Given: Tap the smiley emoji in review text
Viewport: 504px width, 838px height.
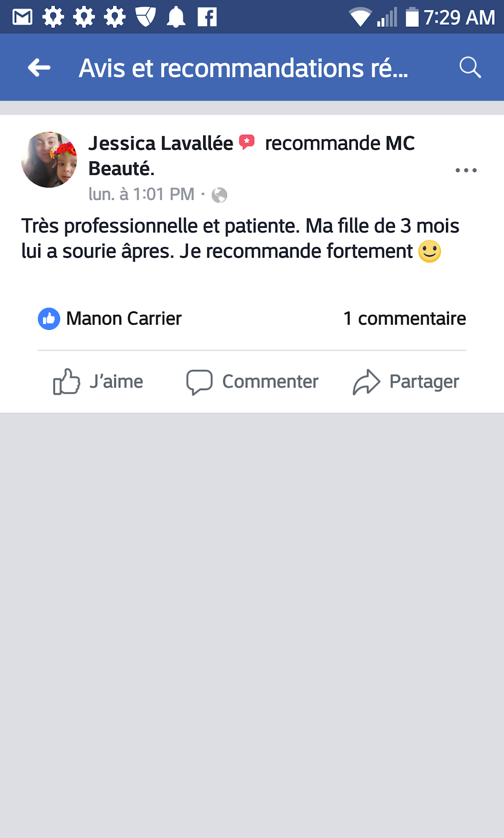Looking at the screenshot, I should [430, 251].
